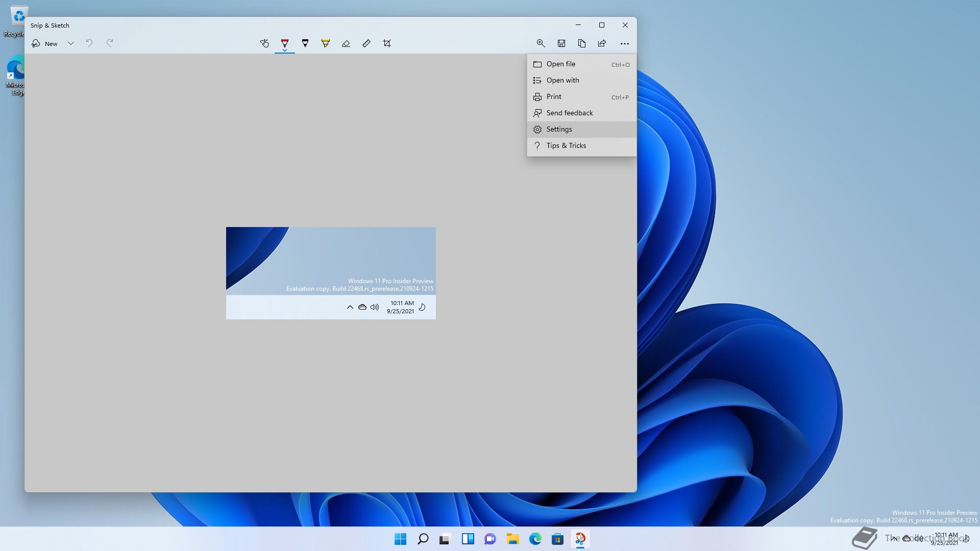Open Tips & Tricks menu entry
This screenshot has width=980, height=551.
click(582, 146)
